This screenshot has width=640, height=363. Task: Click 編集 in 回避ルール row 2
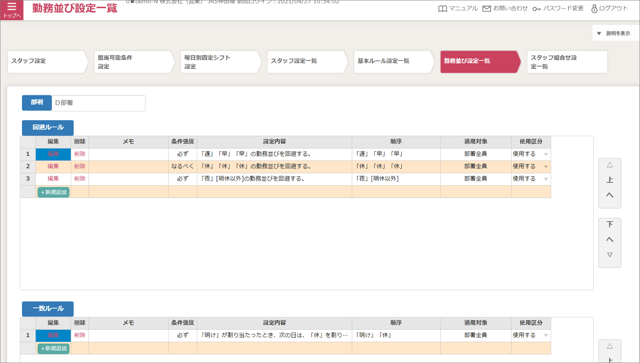coord(53,166)
